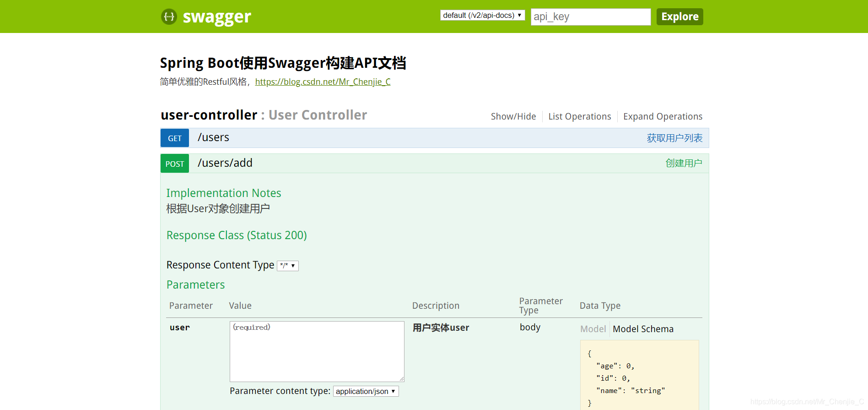Click the 'user' parameter name

pyautogui.click(x=179, y=328)
